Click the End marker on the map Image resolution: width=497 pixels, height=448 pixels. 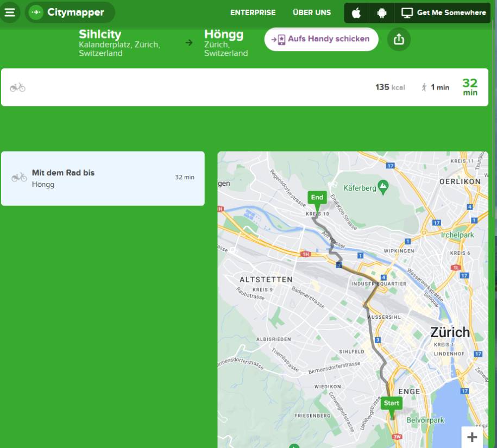(317, 197)
